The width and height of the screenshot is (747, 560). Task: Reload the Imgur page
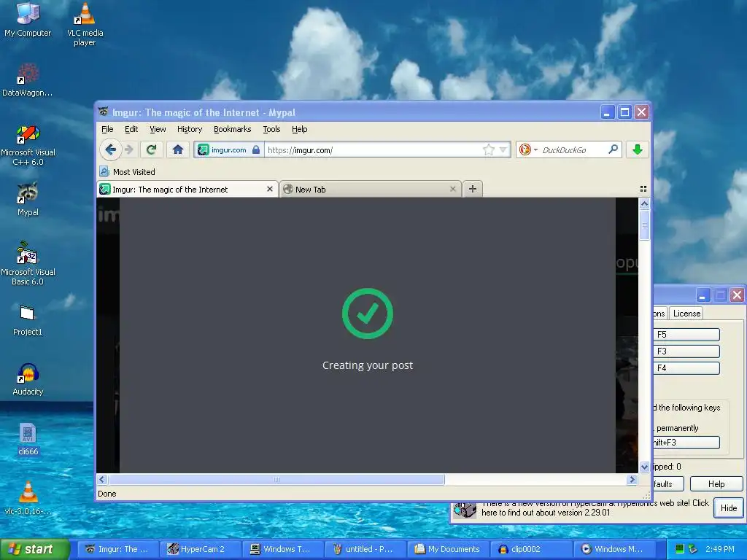click(152, 149)
